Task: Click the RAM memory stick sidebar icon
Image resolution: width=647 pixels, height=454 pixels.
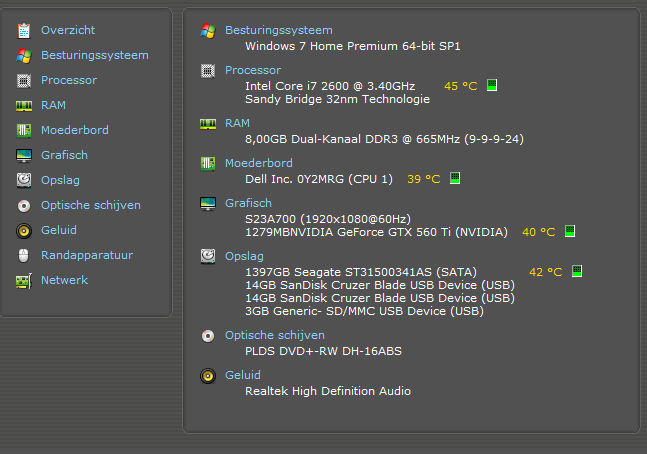Action: coord(24,106)
